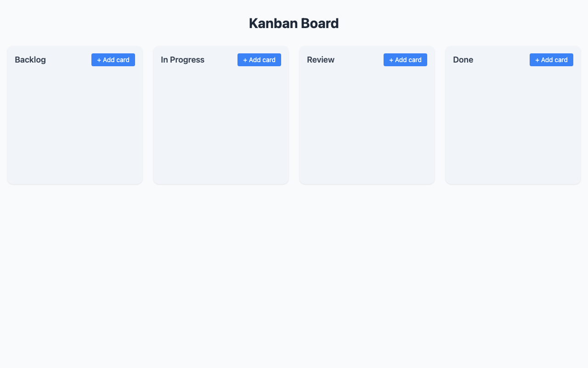This screenshot has height=368, width=588.
Task: Select the Done column title
Action: click(x=463, y=60)
